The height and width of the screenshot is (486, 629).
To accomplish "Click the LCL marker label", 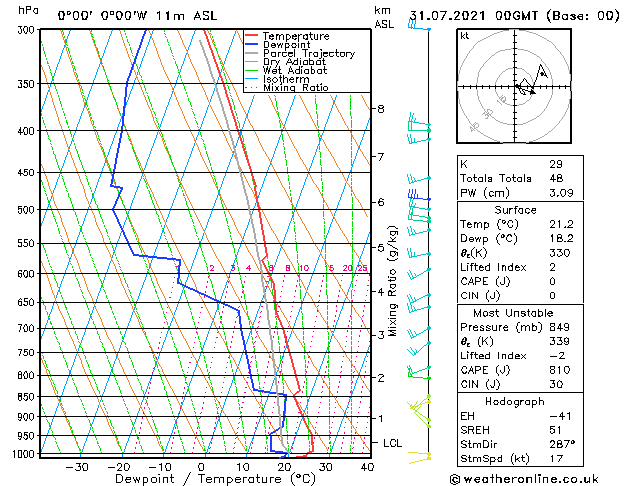I will click(392, 443).
